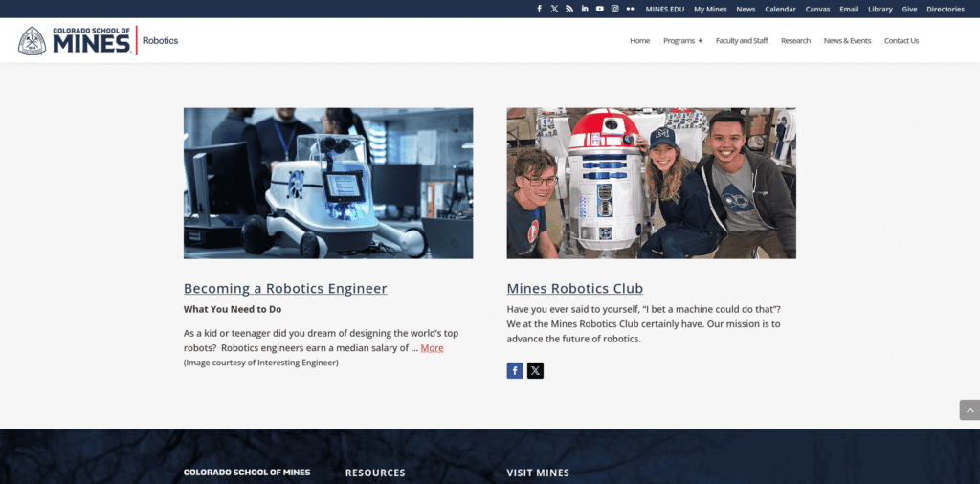Open the Email top link
The height and width of the screenshot is (484, 980).
point(849,9)
